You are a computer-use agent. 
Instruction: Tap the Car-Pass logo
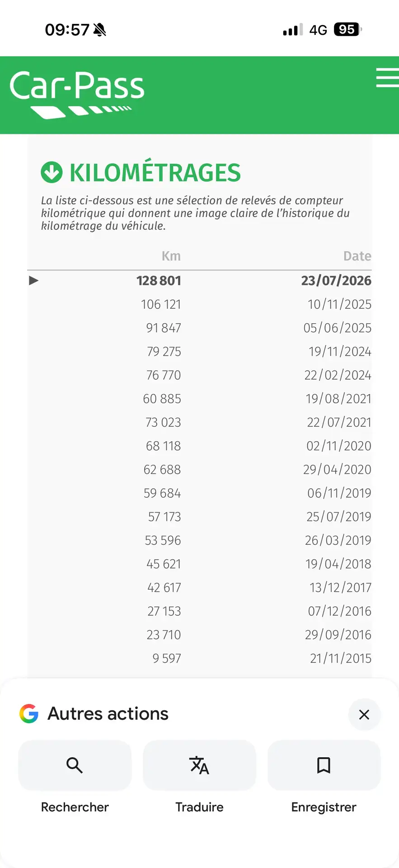click(x=77, y=94)
